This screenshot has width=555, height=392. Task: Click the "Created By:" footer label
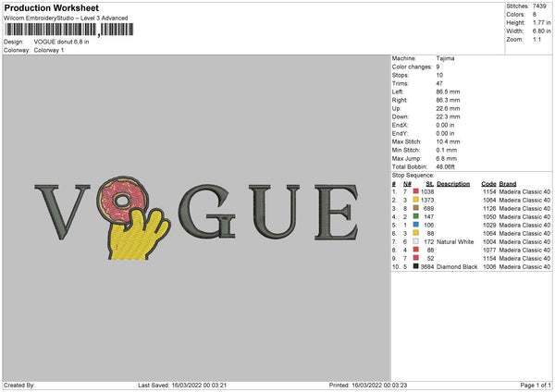click(x=19, y=385)
